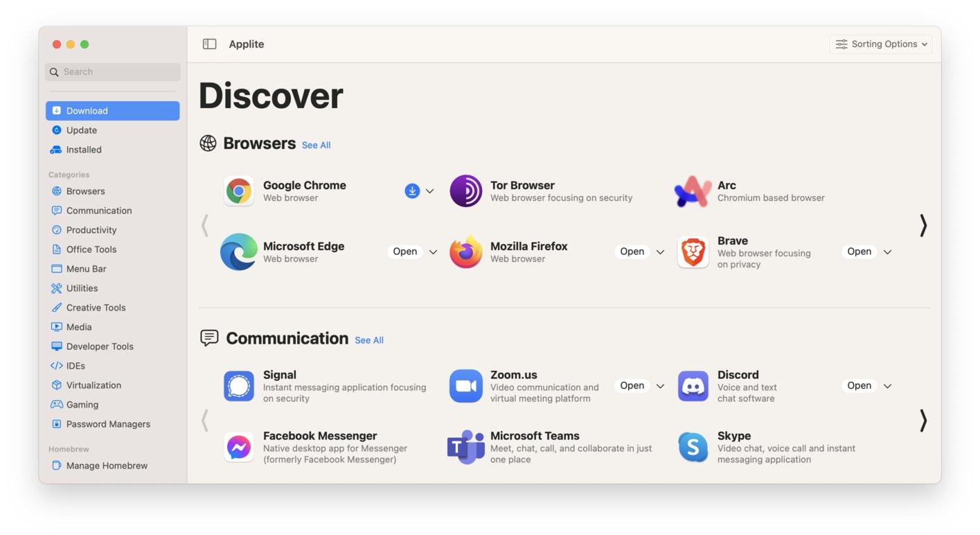Expand options chevron next to Discord Open
This screenshot has height=535, width=980.
click(887, 386)
